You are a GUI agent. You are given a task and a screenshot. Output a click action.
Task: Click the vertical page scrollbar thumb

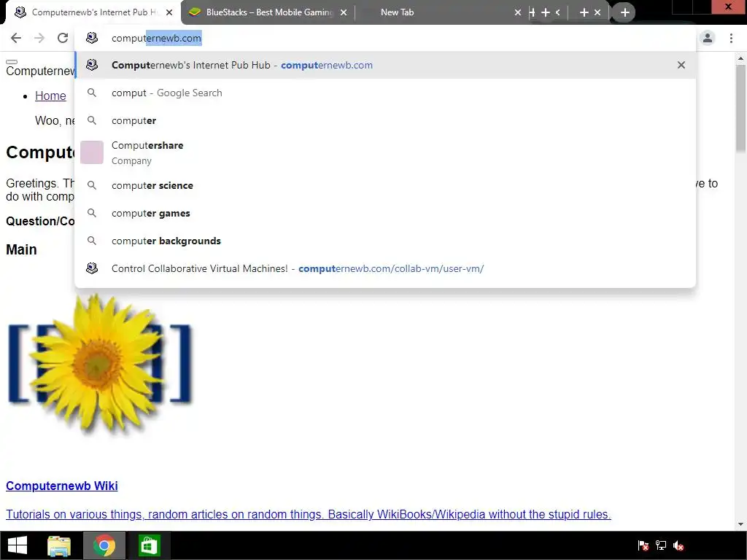point(740,109)
